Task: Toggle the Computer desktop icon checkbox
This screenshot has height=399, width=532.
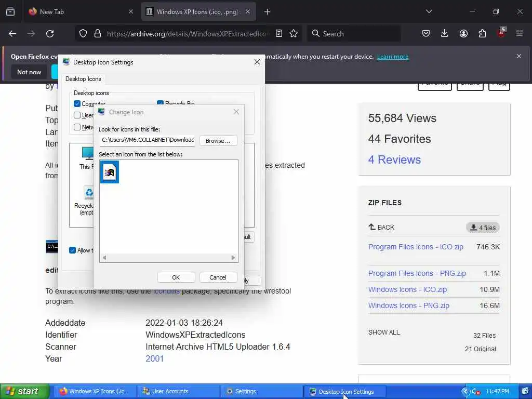Action: (77, 103)
